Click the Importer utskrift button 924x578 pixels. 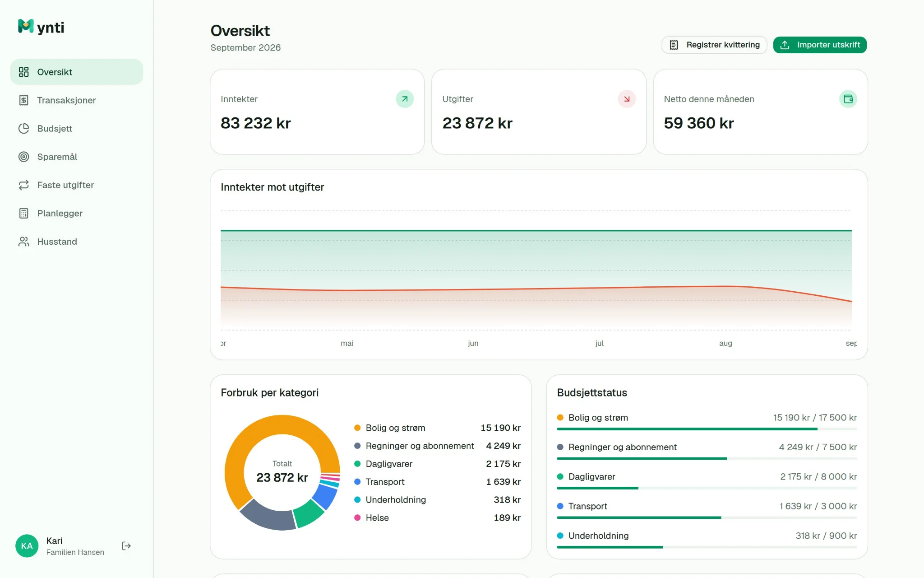click(820, 45)
